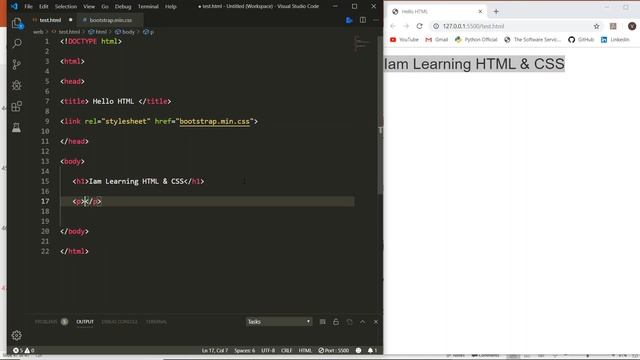
Task: Open the Debug menu
Action: [x=123, y=7]
